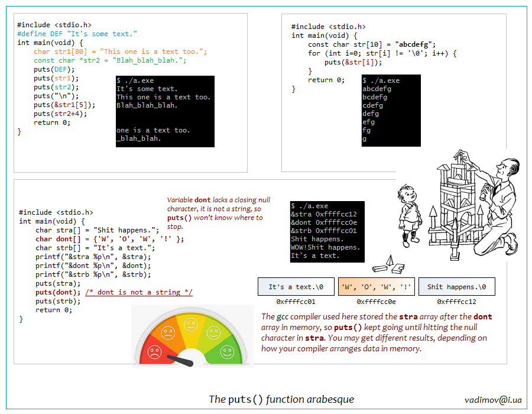Click the underlined "/* dont is not a string */" comment
The image size is (532, 414).
(x=139, y=292)
